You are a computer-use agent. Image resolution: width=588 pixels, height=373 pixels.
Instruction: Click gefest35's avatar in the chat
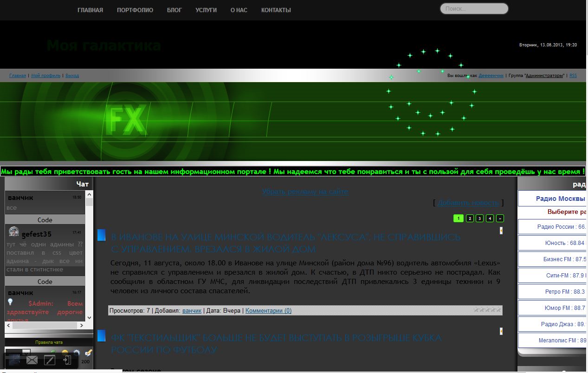coord(14,232)
